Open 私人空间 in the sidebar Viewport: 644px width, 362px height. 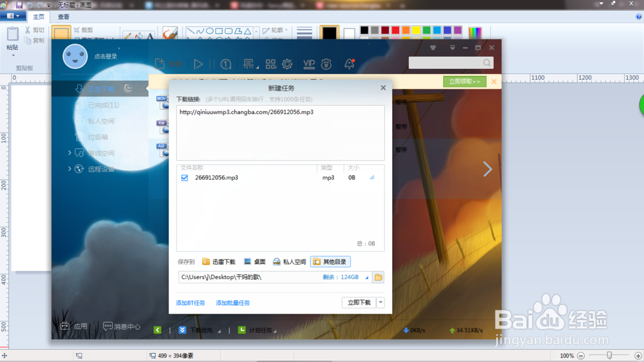101,121
